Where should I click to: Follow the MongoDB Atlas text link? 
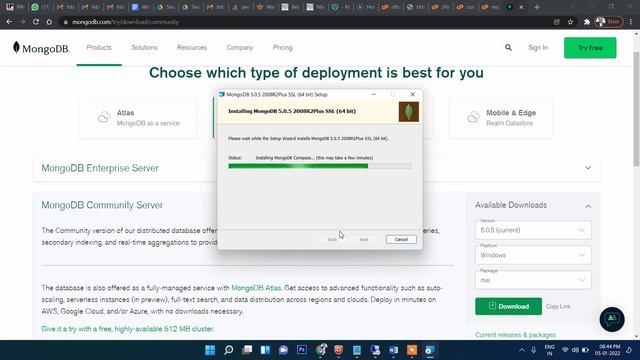coord(256,288)
